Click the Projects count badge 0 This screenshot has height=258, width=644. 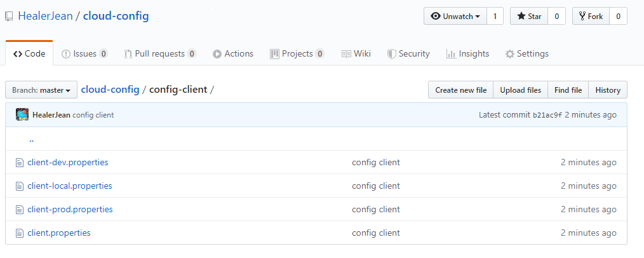(320, 54)
